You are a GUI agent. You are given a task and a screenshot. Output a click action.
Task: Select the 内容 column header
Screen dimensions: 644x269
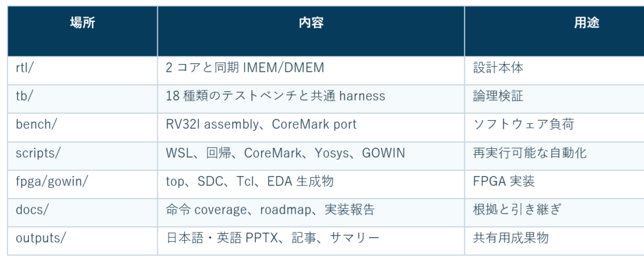(311, 31)
